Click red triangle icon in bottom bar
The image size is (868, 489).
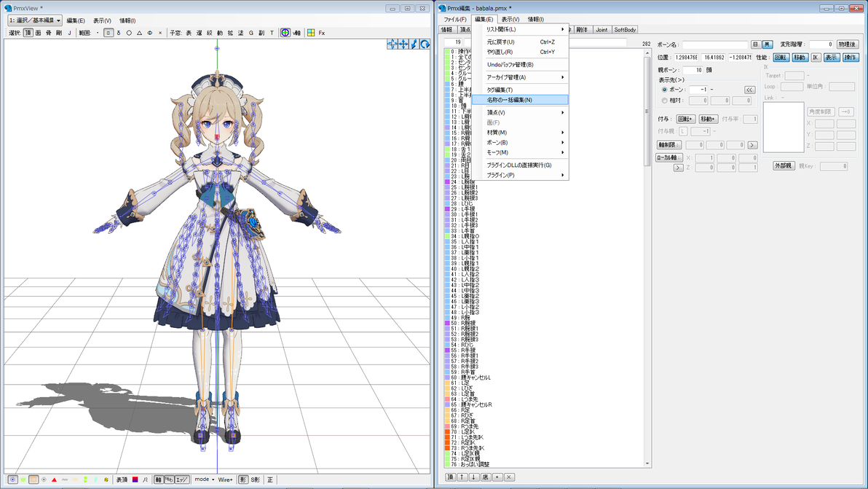pos(54,480)
